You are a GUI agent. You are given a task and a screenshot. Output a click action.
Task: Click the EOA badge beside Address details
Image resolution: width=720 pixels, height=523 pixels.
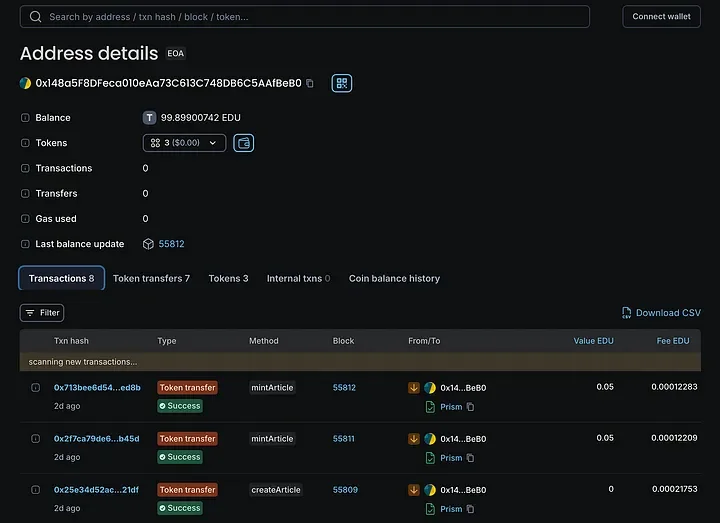(175, 54)
